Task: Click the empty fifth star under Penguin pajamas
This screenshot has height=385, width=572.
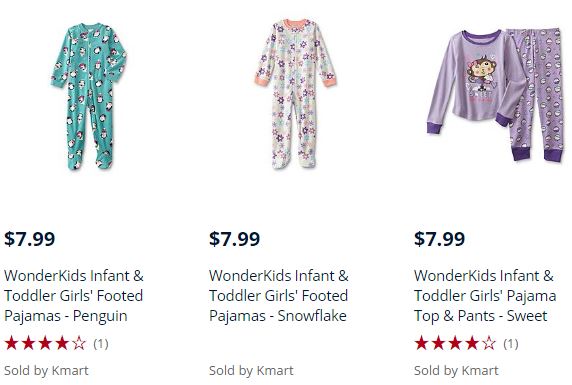Action: click(x=79, y=343)
